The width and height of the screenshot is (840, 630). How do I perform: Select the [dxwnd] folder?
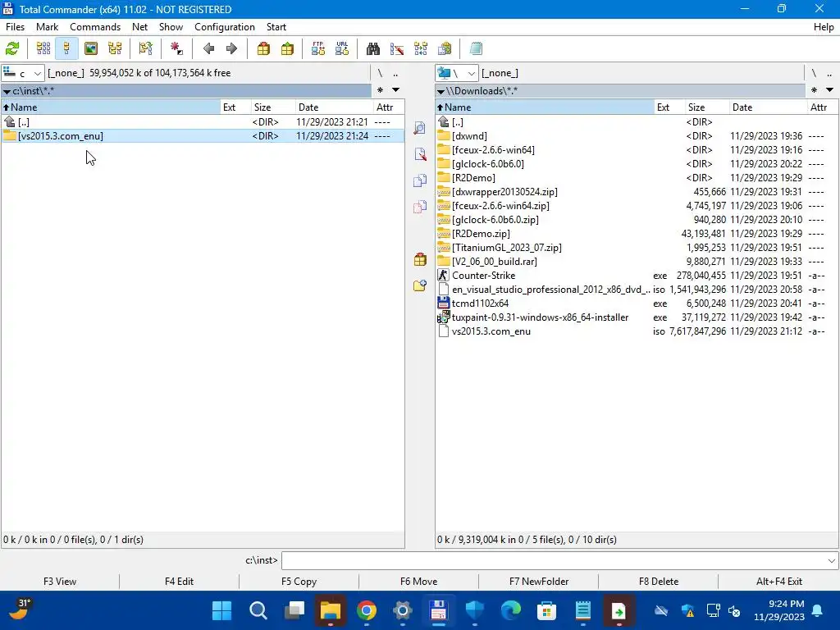[636, 136]
